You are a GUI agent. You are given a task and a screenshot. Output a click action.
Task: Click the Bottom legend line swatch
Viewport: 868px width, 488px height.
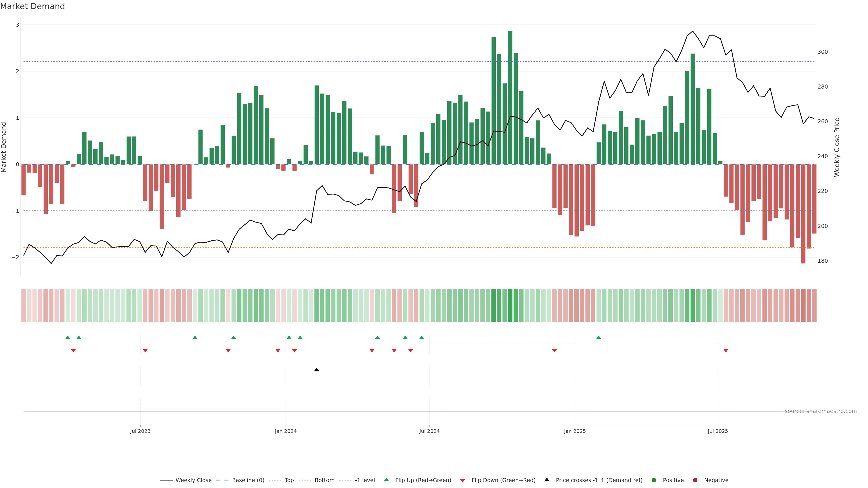pos(305,480)
